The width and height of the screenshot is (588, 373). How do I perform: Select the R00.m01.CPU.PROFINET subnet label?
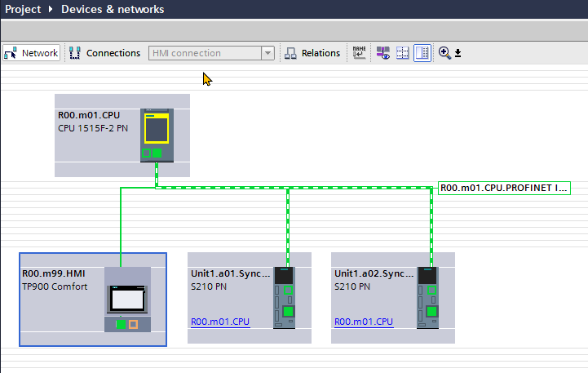click(x=504, y=188)
